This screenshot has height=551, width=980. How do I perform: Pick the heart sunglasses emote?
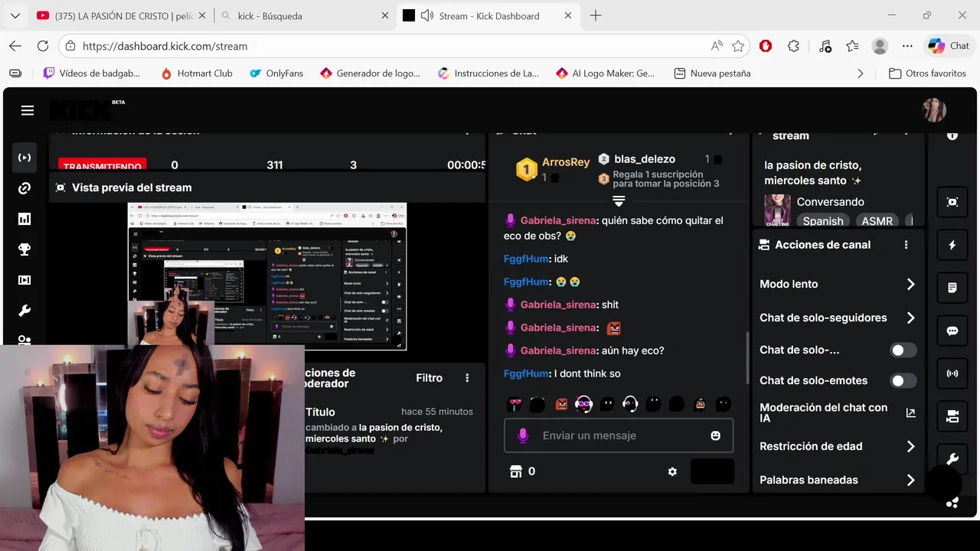click(515, 404)
